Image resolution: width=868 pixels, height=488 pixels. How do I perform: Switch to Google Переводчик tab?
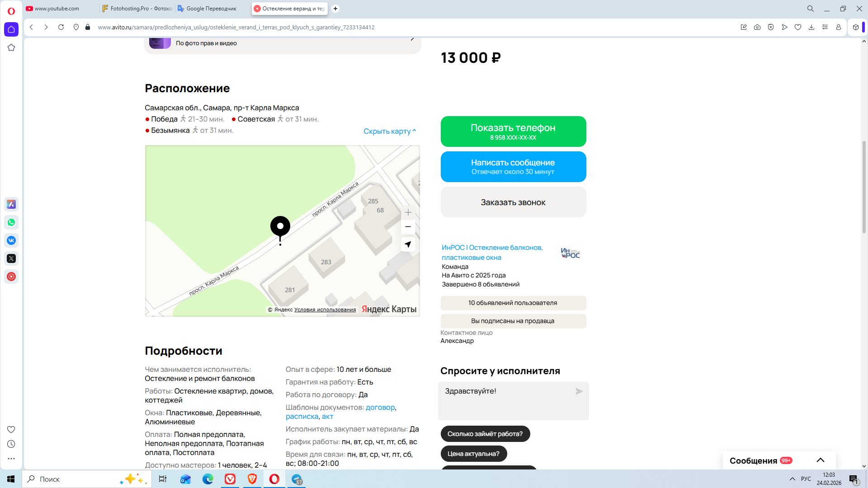211,9
